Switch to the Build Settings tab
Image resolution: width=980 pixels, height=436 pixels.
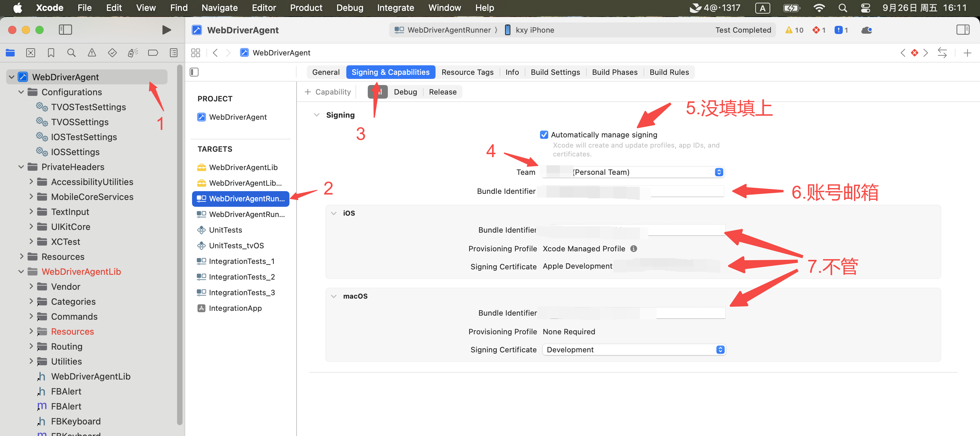coord(555,72)
